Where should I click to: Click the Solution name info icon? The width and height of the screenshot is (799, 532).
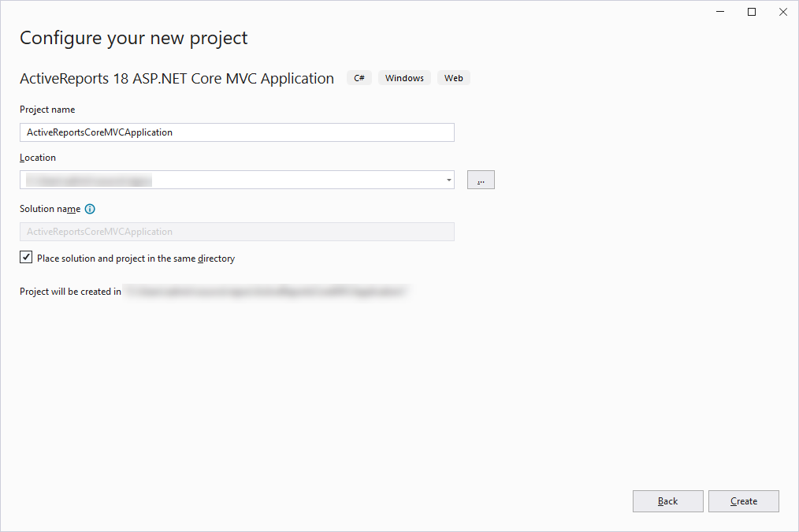[90, 209]
